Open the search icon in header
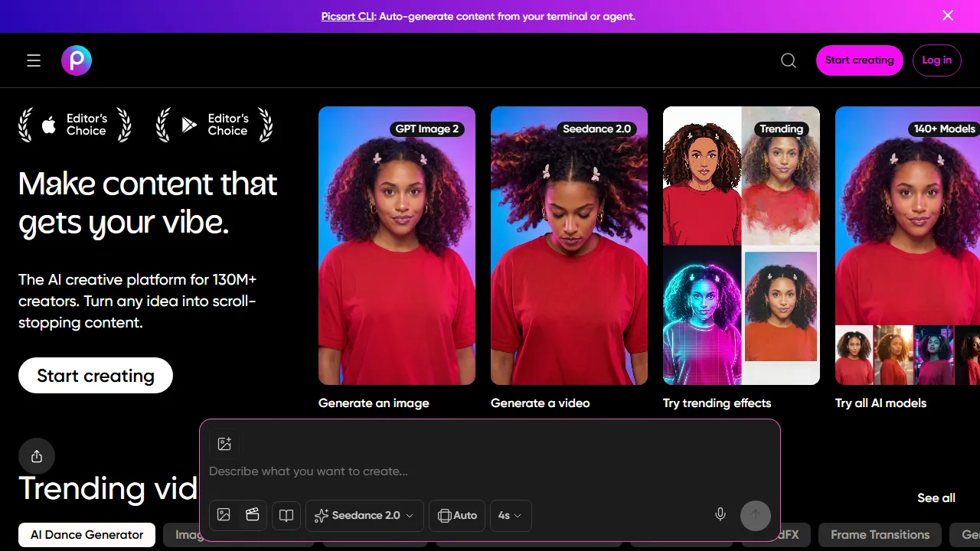This screenshot has height=551, width=980. tap(789, 60)
